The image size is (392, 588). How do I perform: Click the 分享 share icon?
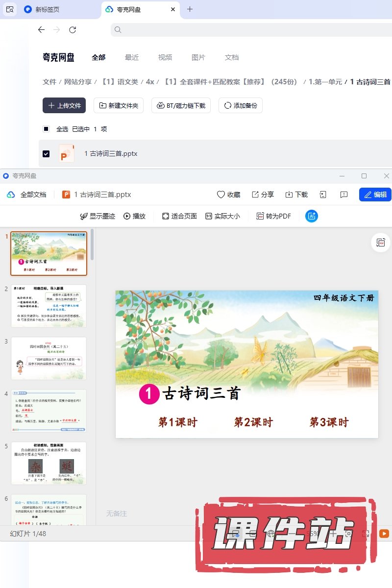[x=255, y=195]
